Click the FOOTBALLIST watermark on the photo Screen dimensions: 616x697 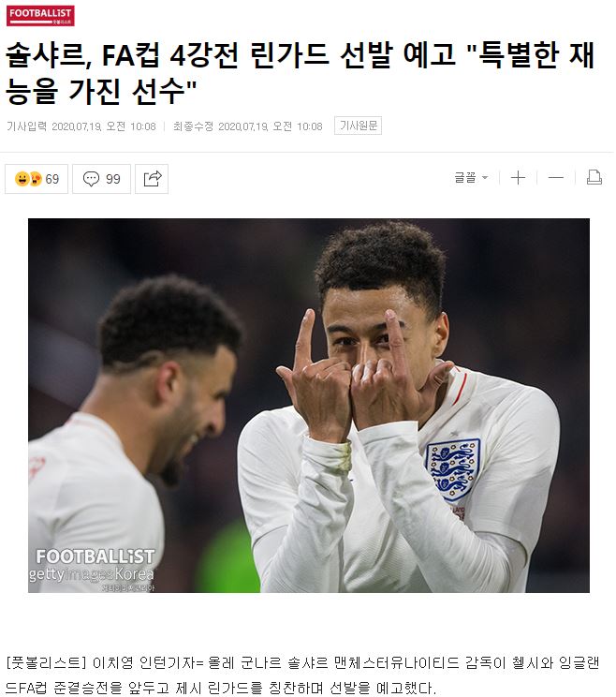coord(95,556)
